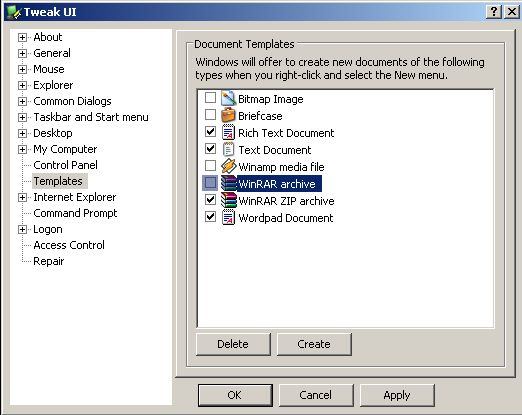Expand the Explorer tree node
This screenshot has width=522, height=415.
pos(22,85)
